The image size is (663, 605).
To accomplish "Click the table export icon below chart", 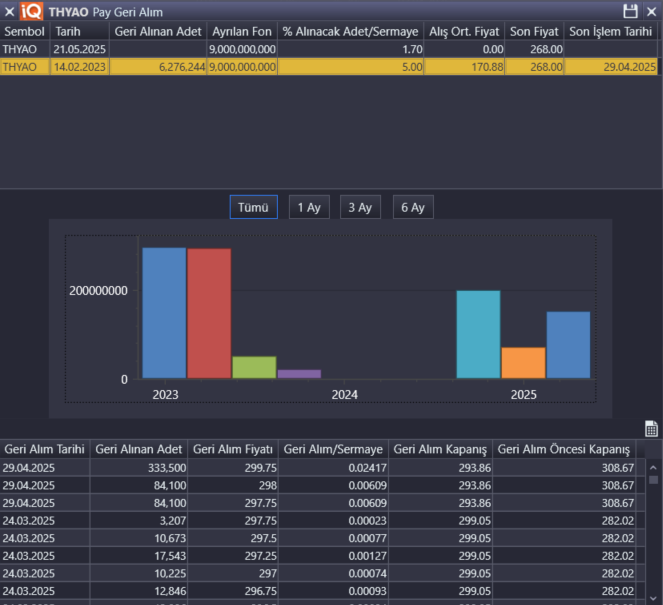I will [x=651, y=428].
